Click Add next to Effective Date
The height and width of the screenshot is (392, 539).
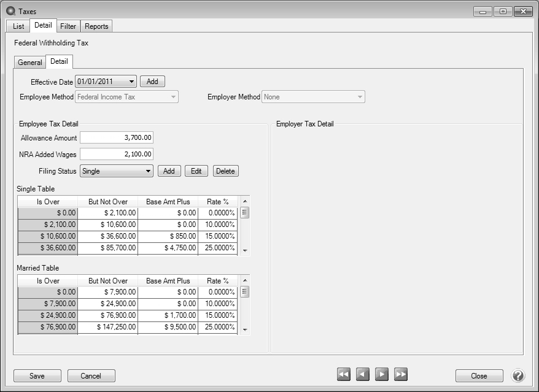tap(152, 82)
